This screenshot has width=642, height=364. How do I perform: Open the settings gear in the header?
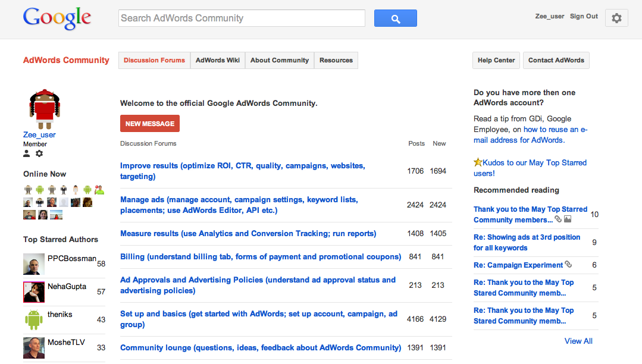[616, 18]
